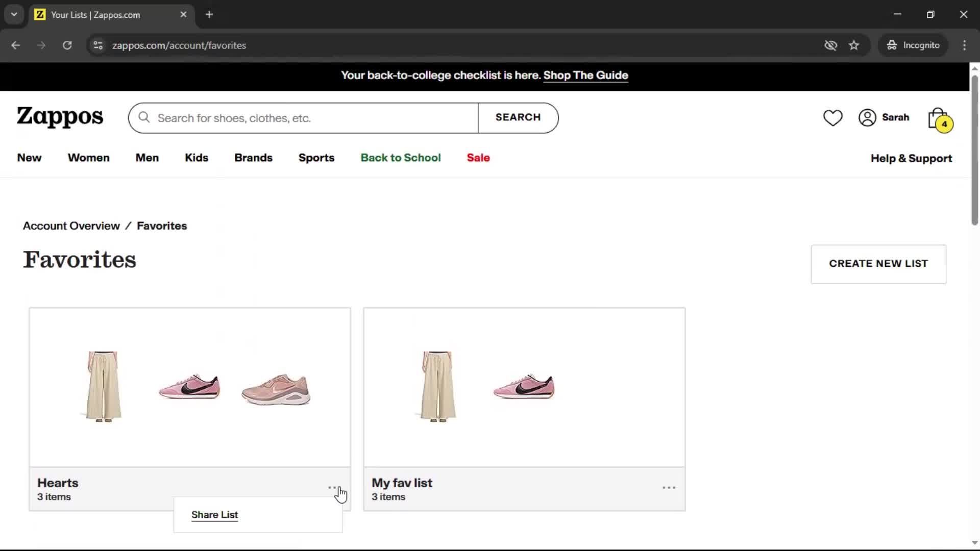Open the Sports menu

coord(316,158)
